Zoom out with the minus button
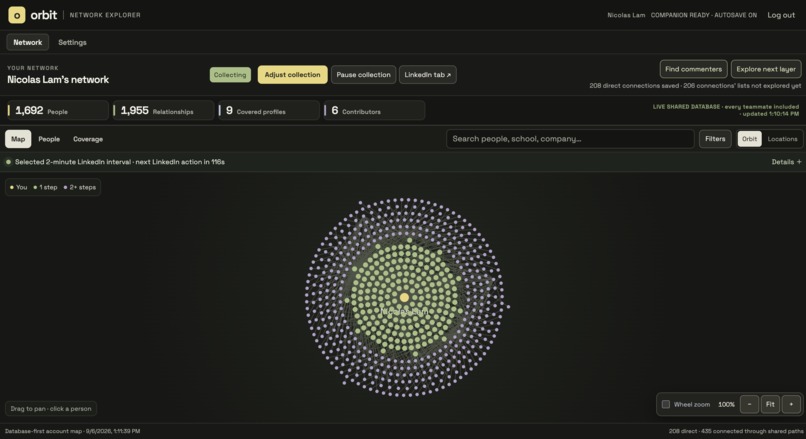806x439 pixels. (x=749, y=404)
